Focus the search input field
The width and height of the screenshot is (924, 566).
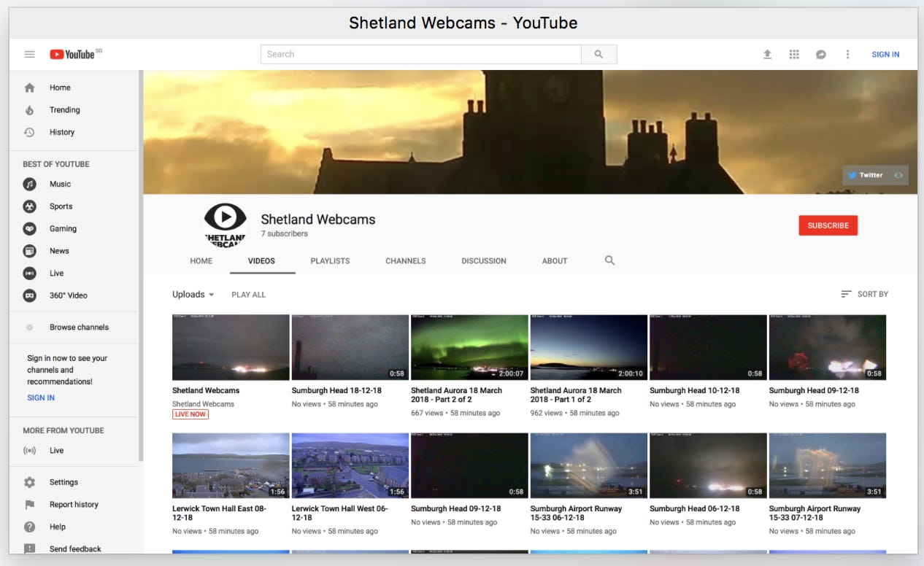click(x=421, y=54)
